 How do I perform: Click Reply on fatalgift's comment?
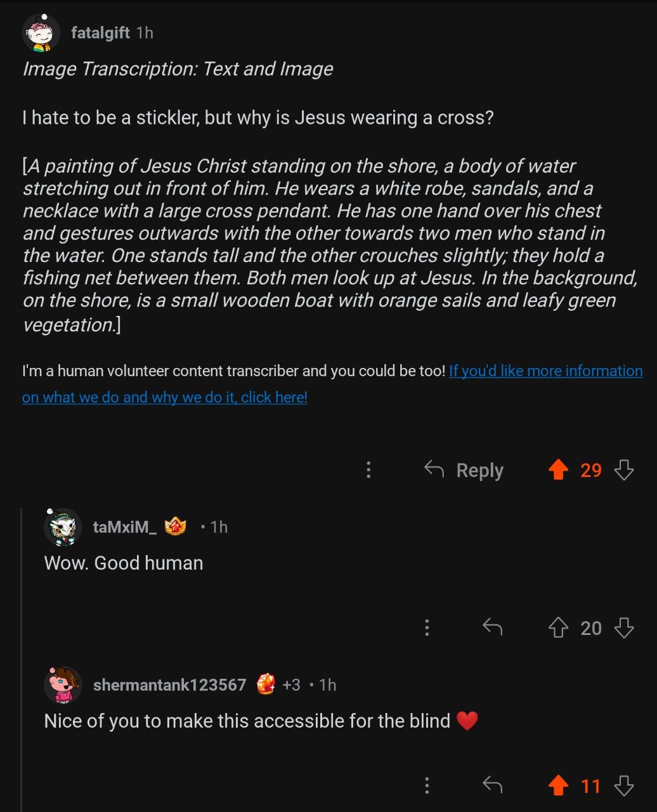point(464,470)
